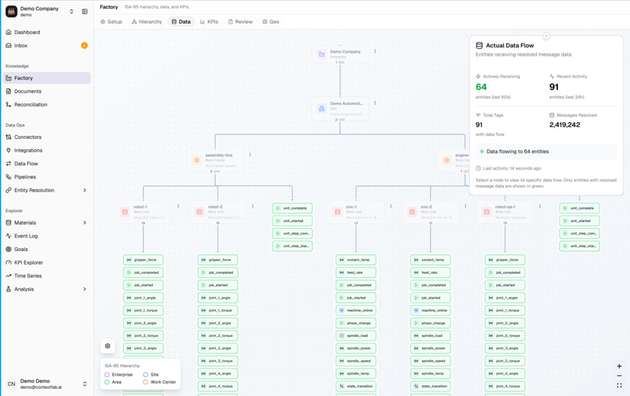Expand the Materials submenu chevron
Screen dimensions: 630x396
(85, 222)
